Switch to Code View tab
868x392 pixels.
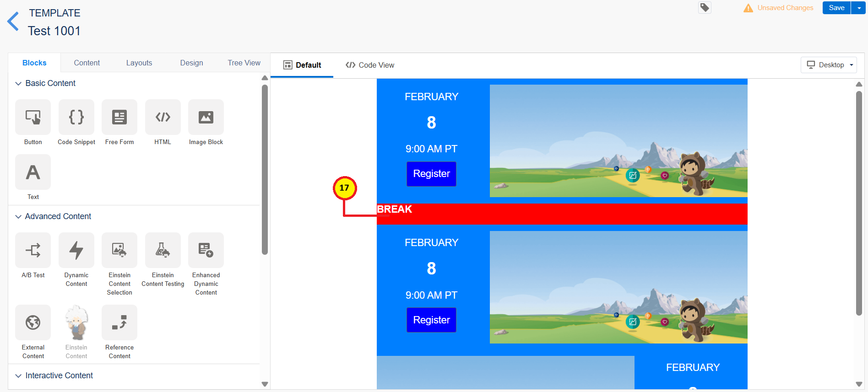tap(370, 65)
